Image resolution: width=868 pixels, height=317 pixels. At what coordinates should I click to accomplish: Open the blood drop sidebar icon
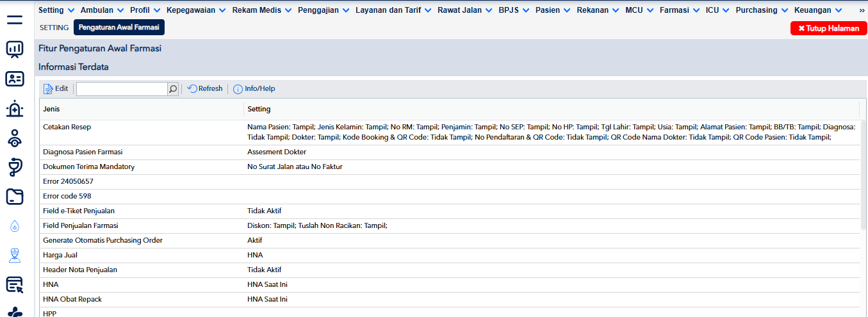pyautogui.click(x=14, y=226)
